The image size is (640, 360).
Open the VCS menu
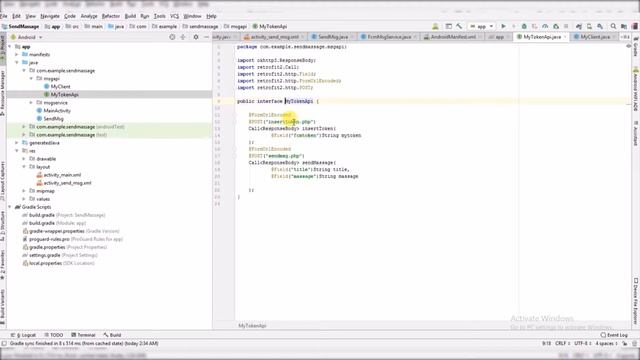[174, 16]
